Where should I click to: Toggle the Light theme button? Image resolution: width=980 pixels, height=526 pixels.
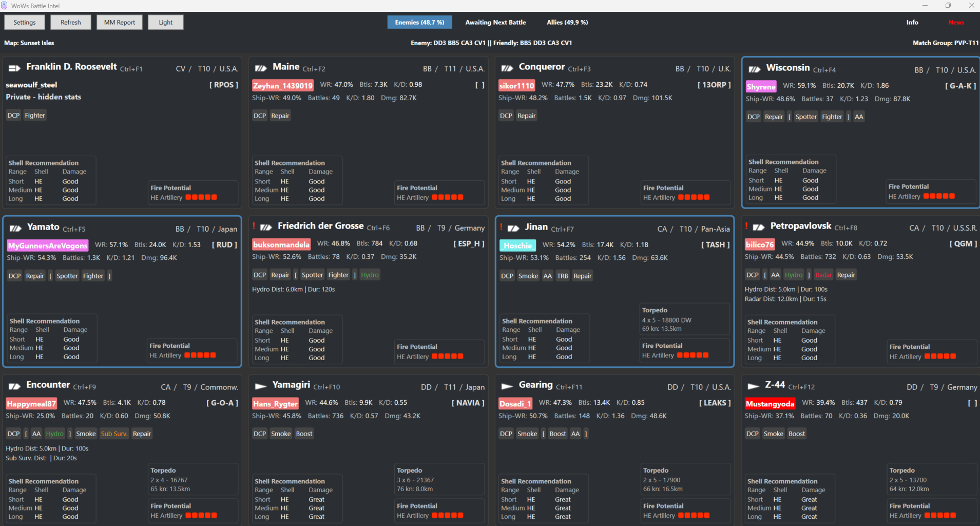pyautogui.click(x=165, y=22)
